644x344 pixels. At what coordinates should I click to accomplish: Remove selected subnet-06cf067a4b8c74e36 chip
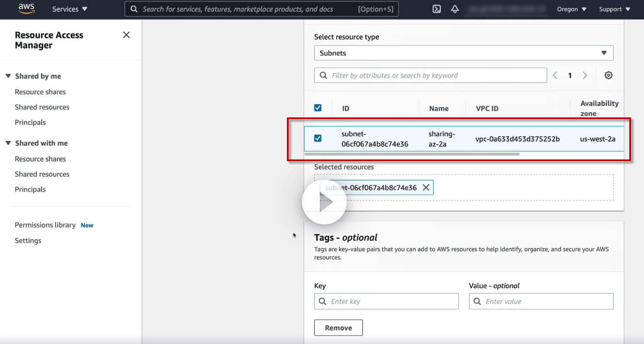(x=426, y=188)
